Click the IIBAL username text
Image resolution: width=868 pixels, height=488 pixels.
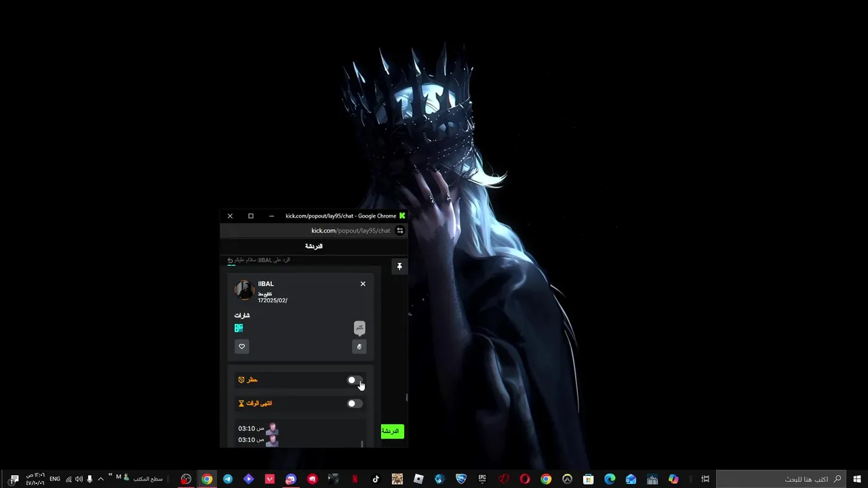tap(266, 284)
